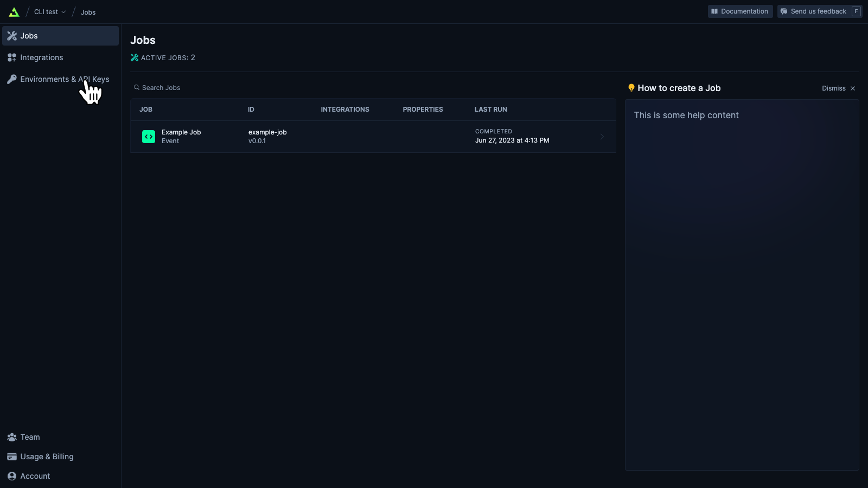Click the Integrations puzzle icon
Image resolution: width=868 pixels, height=488 pixels.
(12, 57)
